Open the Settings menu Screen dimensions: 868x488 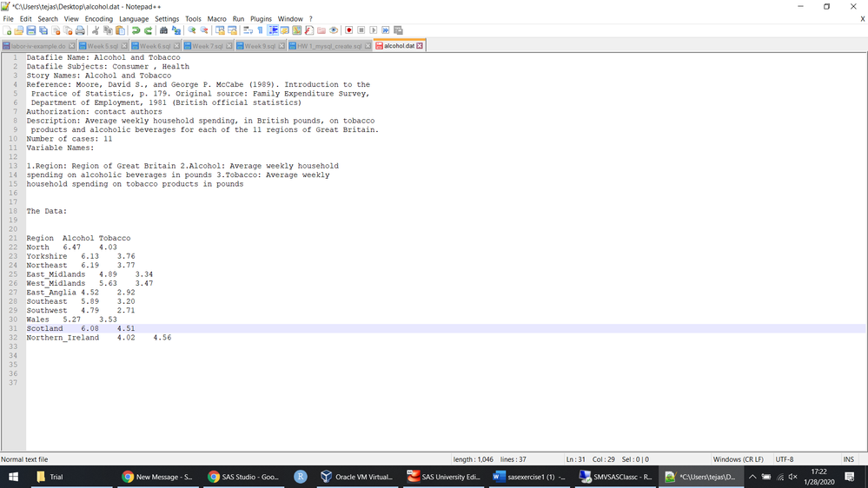click(167, 19)
